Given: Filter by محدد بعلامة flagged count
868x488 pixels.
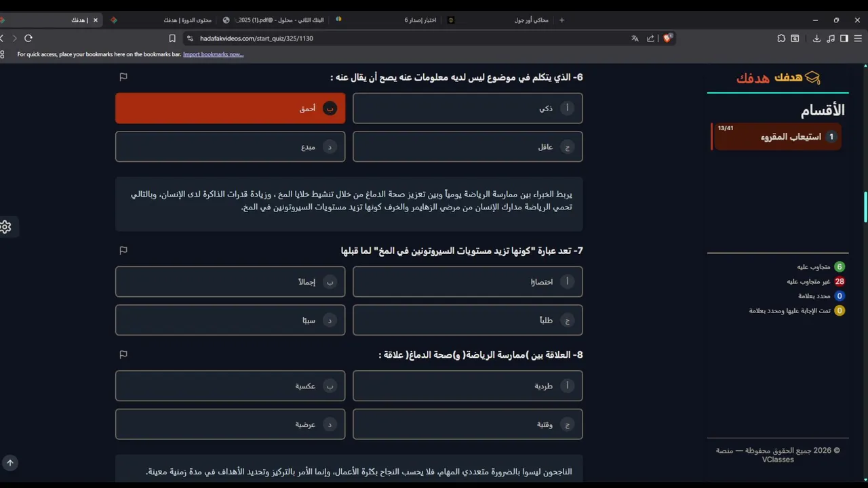Looking at the screenshot, I should [x=821, y=296].
